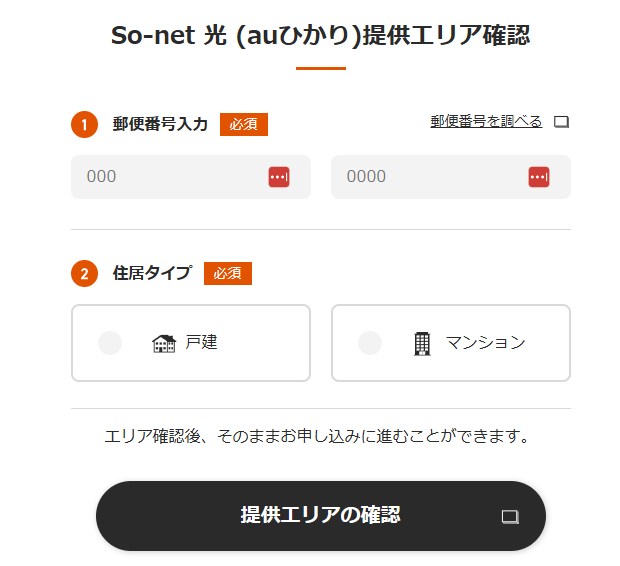This screenshot has height=566, width=620.
Task: Click the orange step 1 number badge
Action: coord(84,124)
